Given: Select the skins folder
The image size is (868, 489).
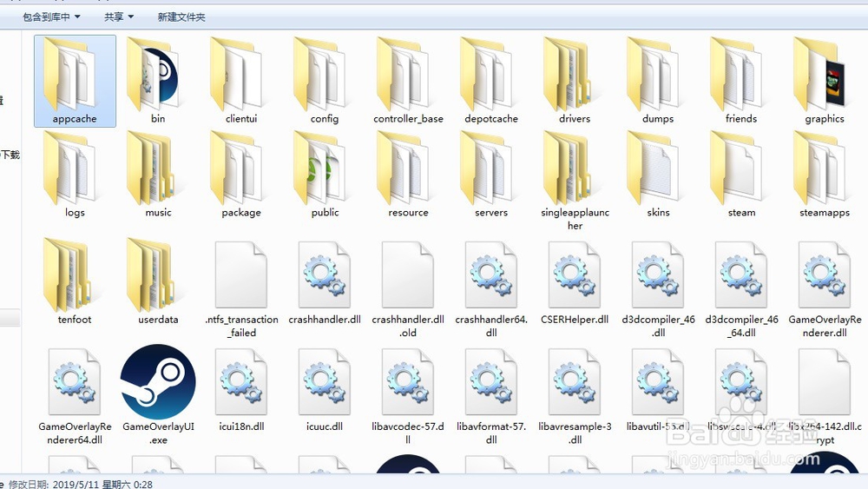Looking at the screenshot, I should [658, 175].
